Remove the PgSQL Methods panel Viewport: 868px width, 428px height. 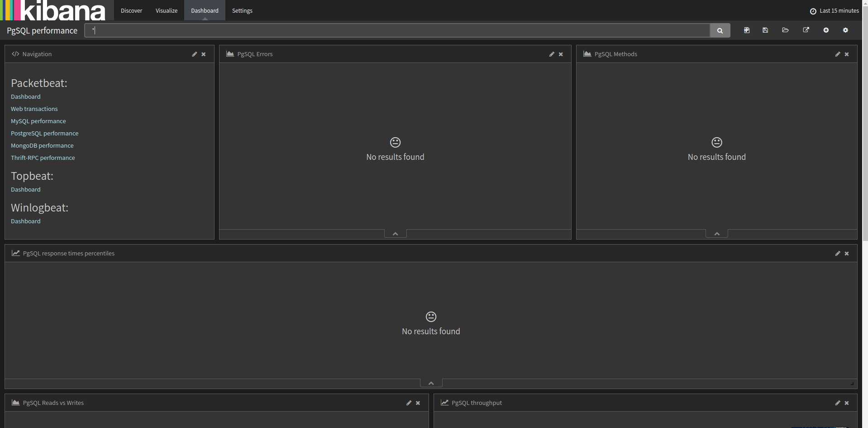[x=847, y=54]
